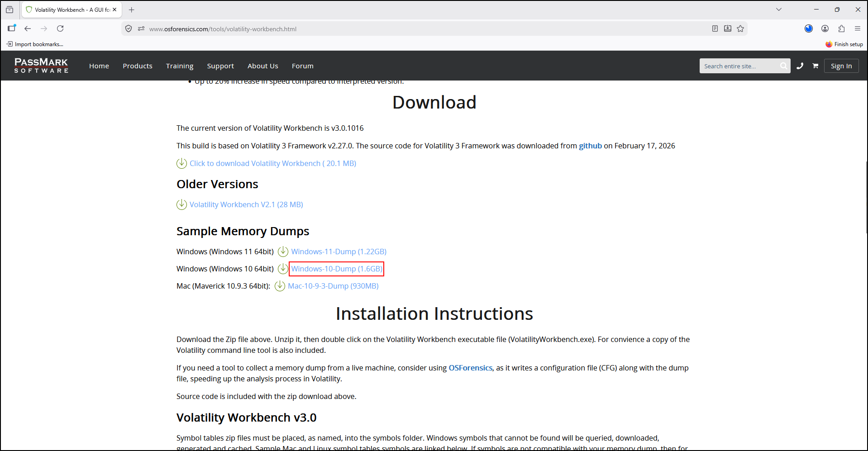
Task: Open a new tab with plus icon
Action: click(132, 9)
